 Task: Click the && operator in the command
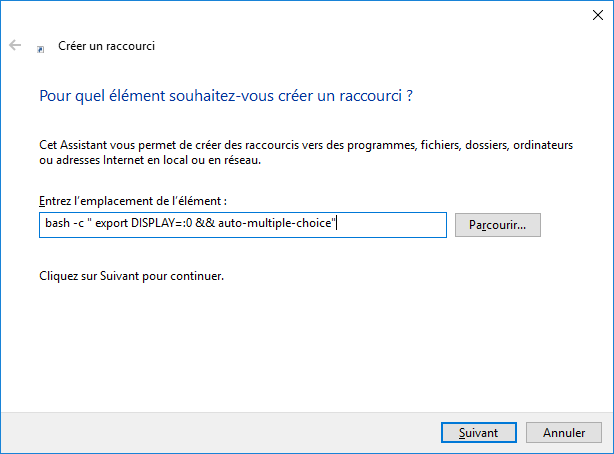(205, 223)
